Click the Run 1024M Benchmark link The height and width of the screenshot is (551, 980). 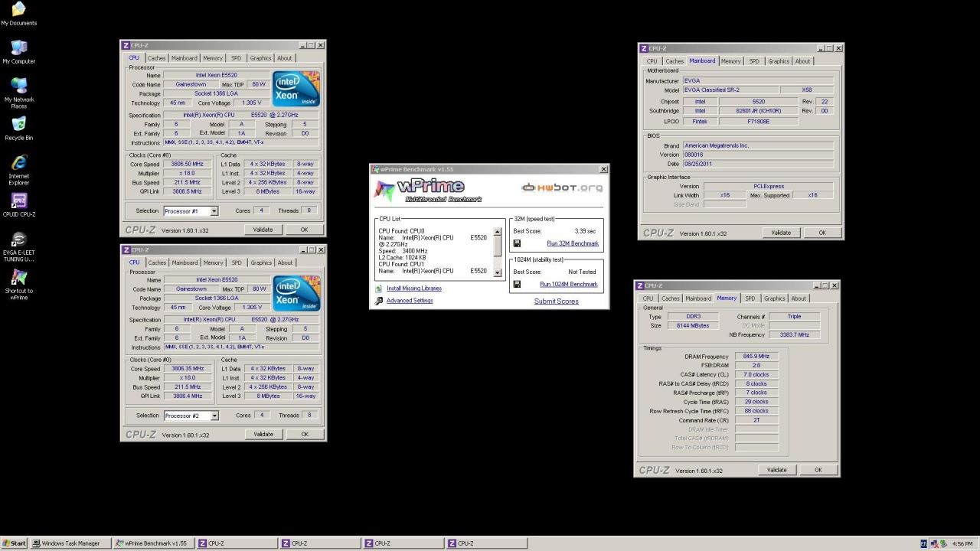[569, 284]
